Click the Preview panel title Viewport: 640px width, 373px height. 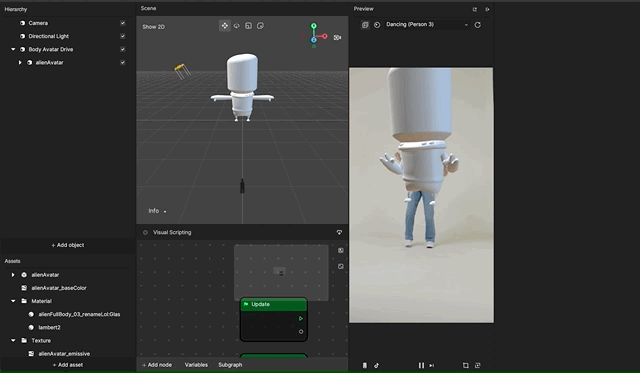[x=363, y=9]
